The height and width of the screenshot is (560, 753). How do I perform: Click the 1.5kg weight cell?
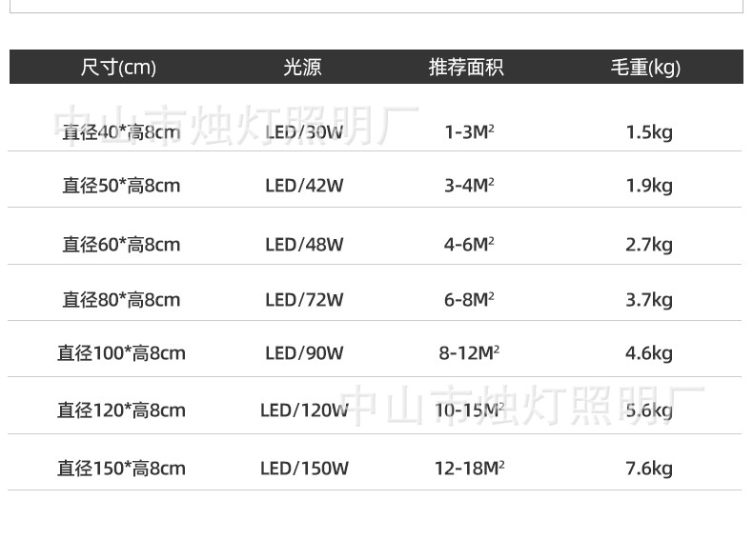pos(649,132)
